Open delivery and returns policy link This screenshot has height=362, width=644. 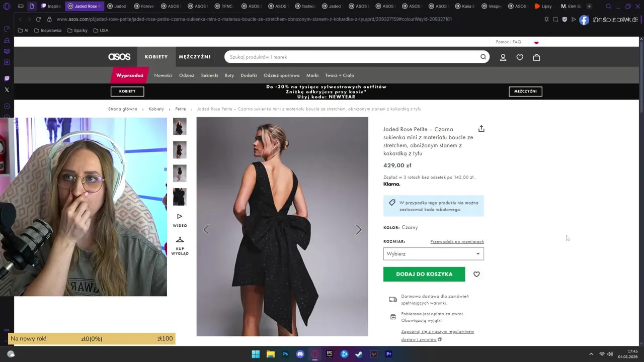(x=437, y=335)
